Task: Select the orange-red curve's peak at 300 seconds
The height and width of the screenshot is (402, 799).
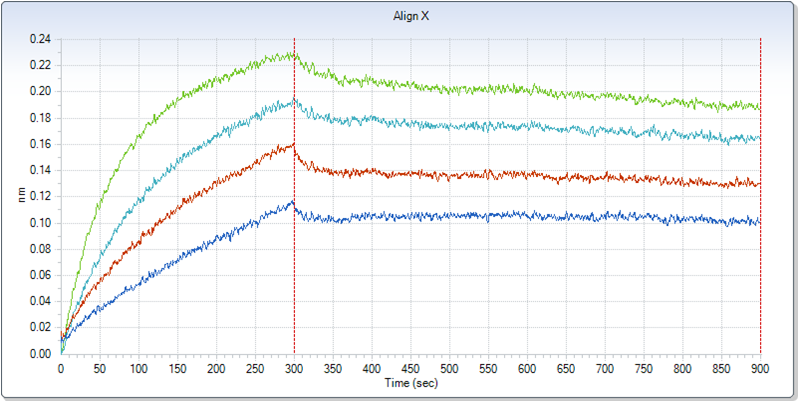Action: tap(293, 145)
